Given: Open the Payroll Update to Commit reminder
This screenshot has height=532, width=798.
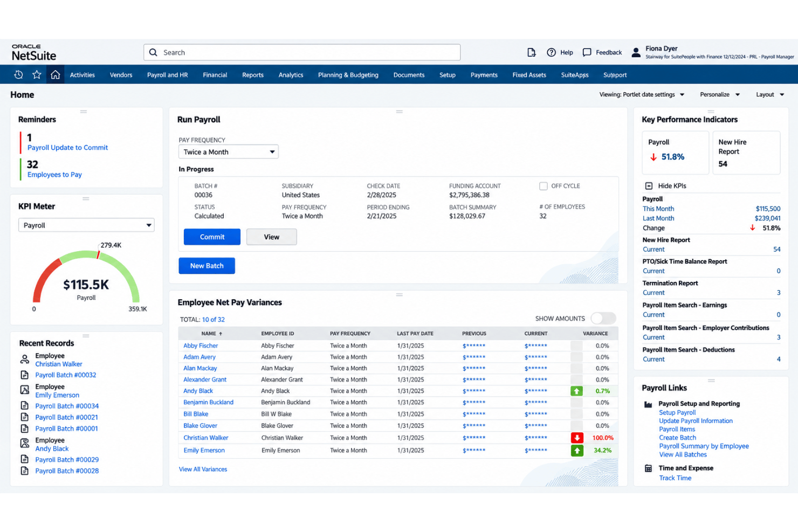Looking at the screenshot, I should pyautogui.click(x=67, y=148).
